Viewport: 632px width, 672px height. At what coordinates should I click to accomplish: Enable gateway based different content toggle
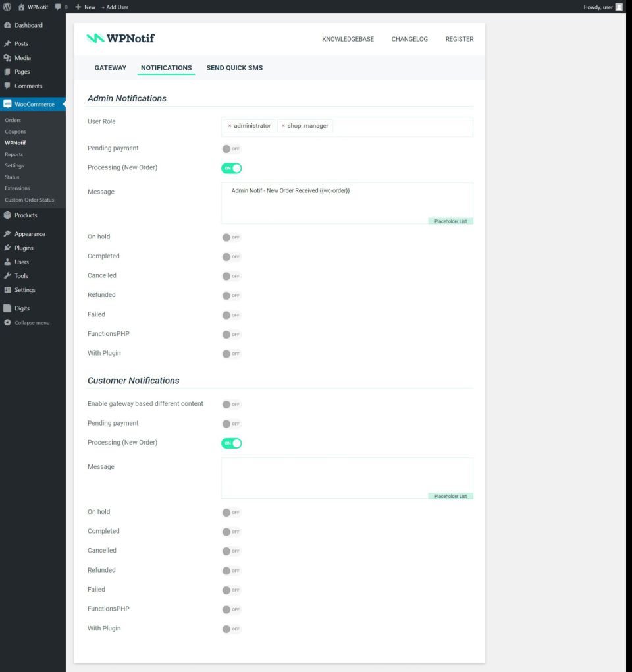click(x=231, y=405)
